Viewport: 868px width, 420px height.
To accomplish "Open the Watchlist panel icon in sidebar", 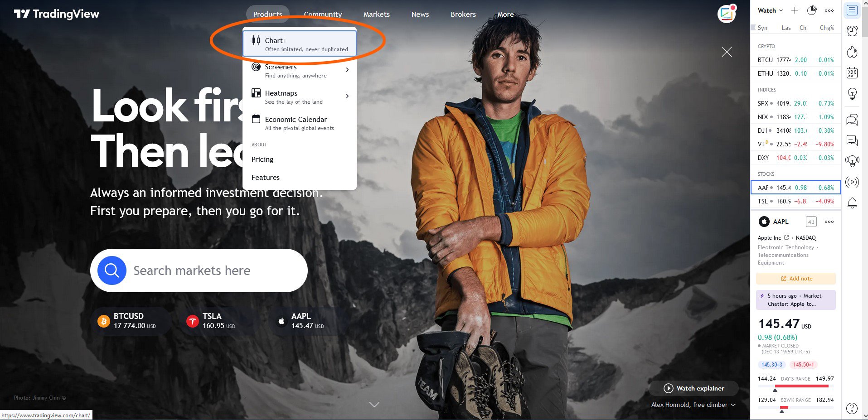I will coord(852,10).
